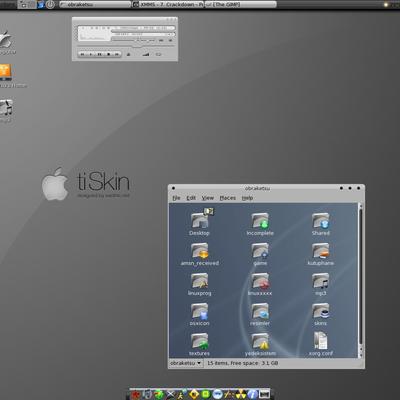Image resolution: width=400 pixels, height=400 pixels.
Task: Launch the green circle dock icon
Action: (205, 395)
